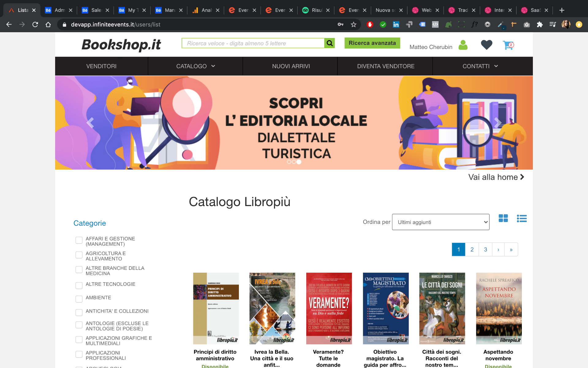The width and height of the screenshot is (588, 368).
Task: Open Principi di diritto amministrativo cover
Action: [x=216, y=308]
